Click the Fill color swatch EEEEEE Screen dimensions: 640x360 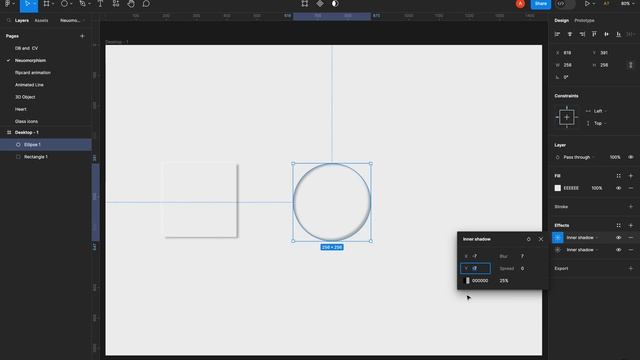coord(558,188)
